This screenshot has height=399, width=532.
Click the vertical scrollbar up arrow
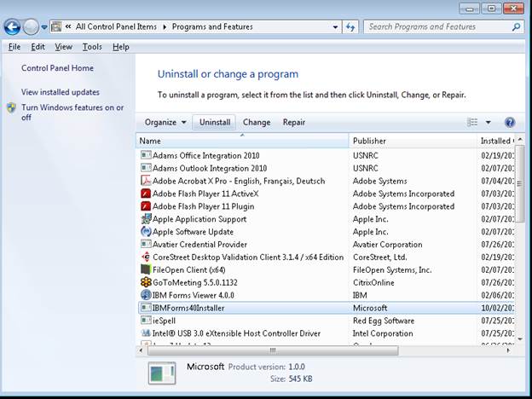click(520, 140)
